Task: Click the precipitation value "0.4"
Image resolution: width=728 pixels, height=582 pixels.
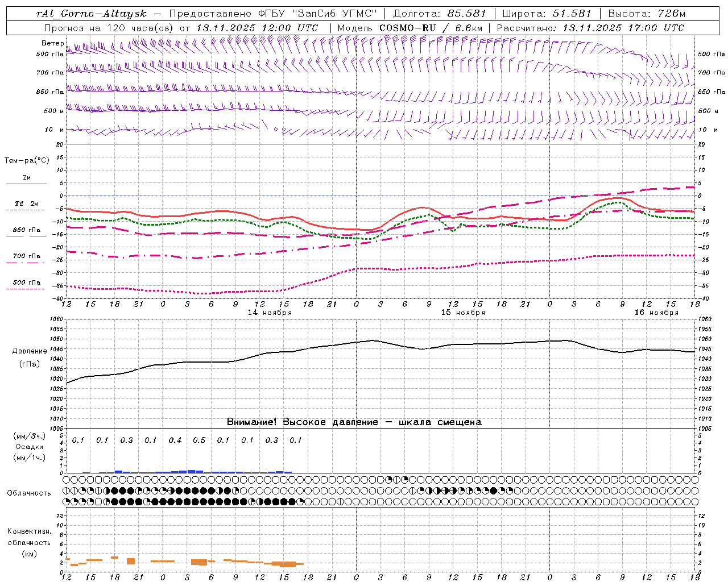Action: [x=175, y=440]
